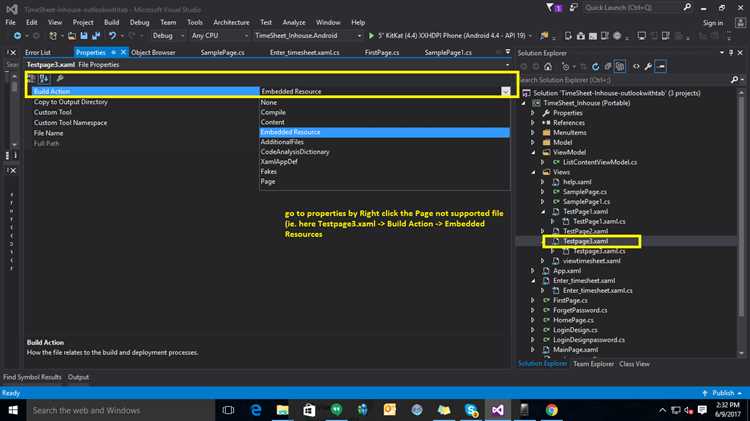Open the Windows Start button
Viewport: 750px width, 421px height.
click(13, 410)
